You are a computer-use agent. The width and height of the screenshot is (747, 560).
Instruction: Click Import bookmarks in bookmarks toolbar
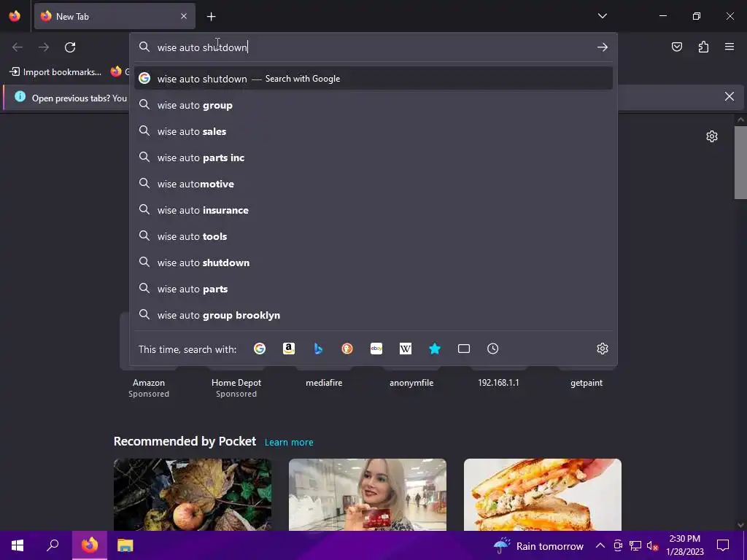55,72
